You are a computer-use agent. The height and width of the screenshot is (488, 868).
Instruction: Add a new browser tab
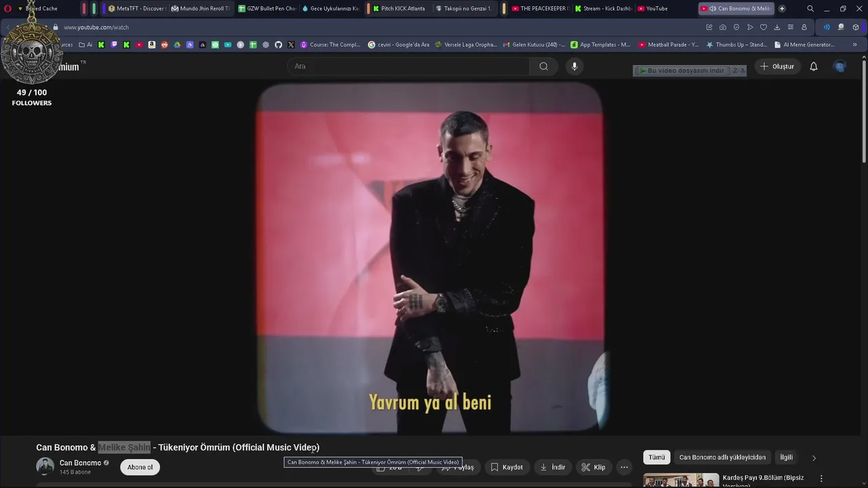tap(782, 9)
